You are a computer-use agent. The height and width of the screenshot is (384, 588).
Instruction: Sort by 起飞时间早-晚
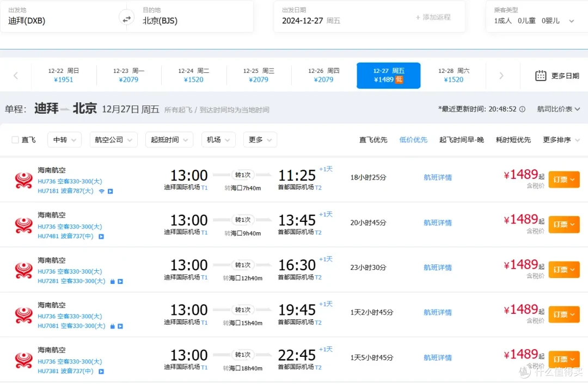click(x=462, y=140)
